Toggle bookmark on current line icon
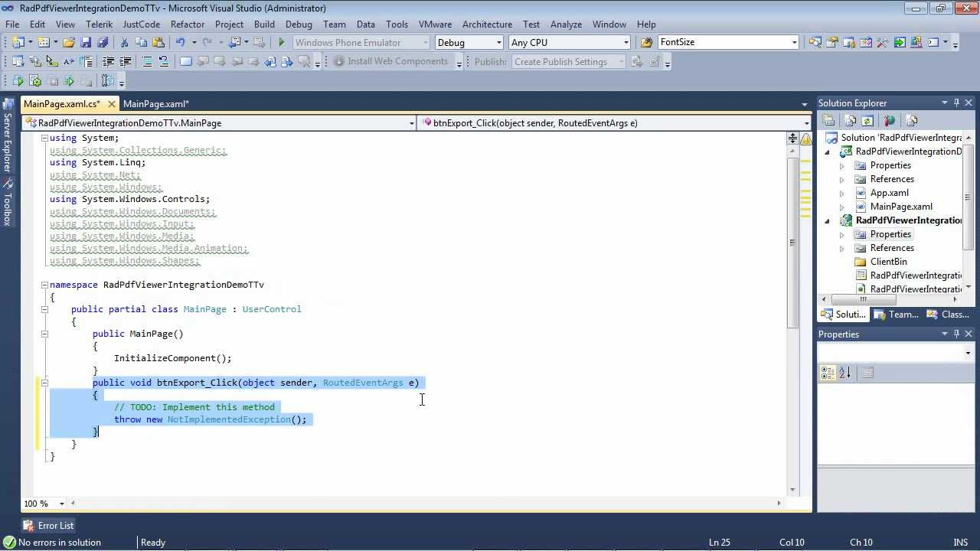The image size is (980, 551). (186, 61)
